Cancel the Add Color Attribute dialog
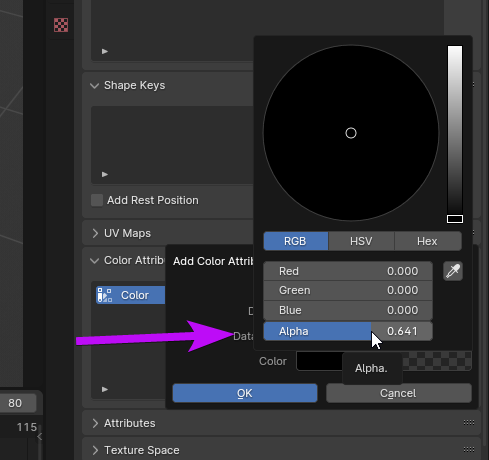The height and width of the screenshot is (460, 489). click(x=399, y=393)
